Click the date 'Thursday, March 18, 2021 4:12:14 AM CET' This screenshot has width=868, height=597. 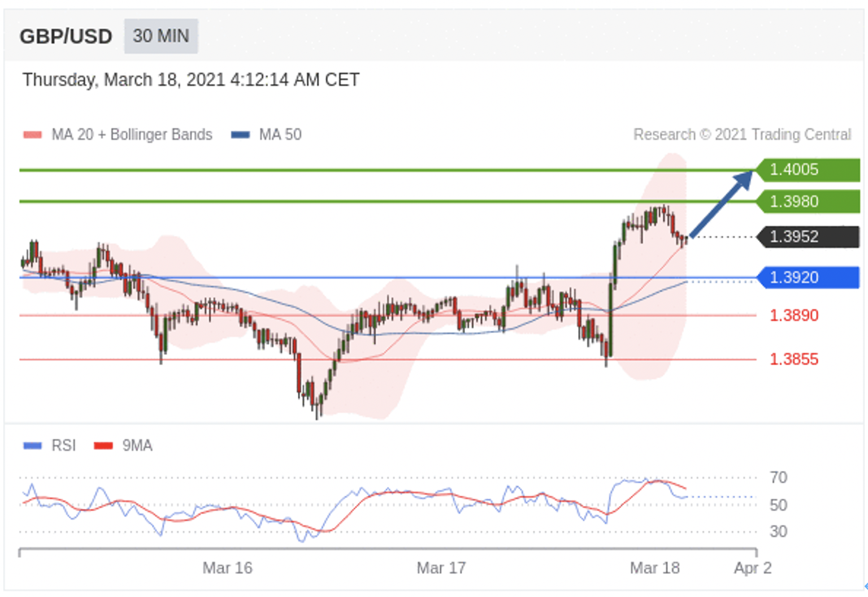click(191, 80)
